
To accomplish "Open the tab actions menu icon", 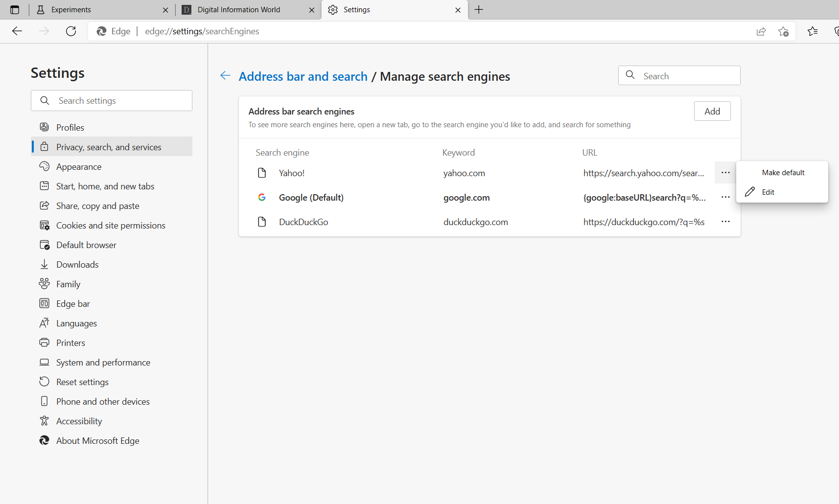I will tap(15, 10).
